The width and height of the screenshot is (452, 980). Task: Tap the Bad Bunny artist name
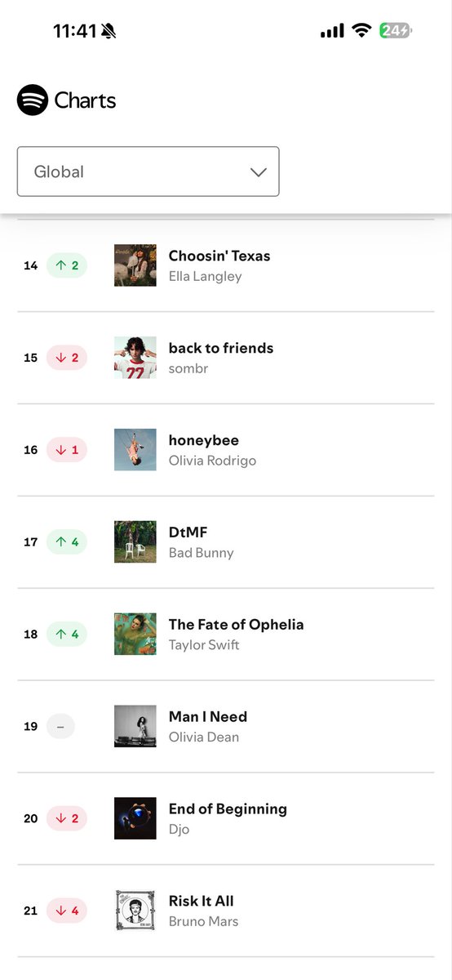[202, 553]
